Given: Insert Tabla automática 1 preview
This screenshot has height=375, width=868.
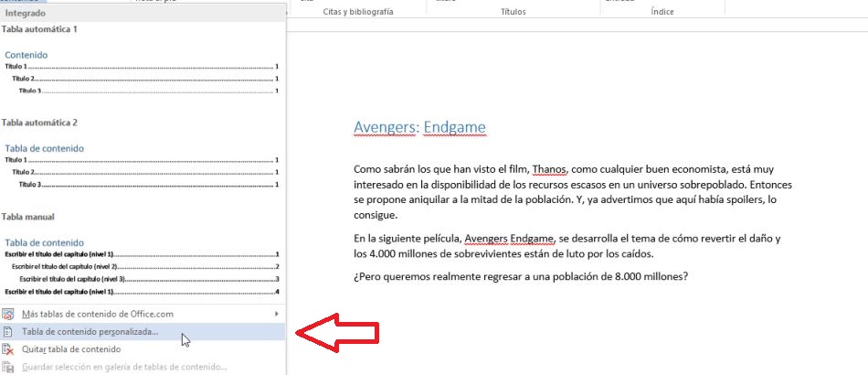Looking at the screenshot, I should [142, 73].
